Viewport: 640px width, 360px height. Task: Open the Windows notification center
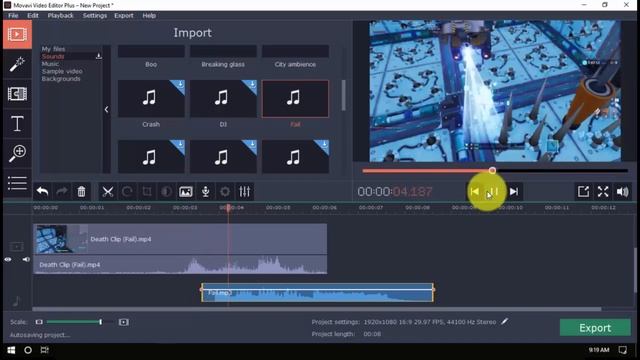622,350
